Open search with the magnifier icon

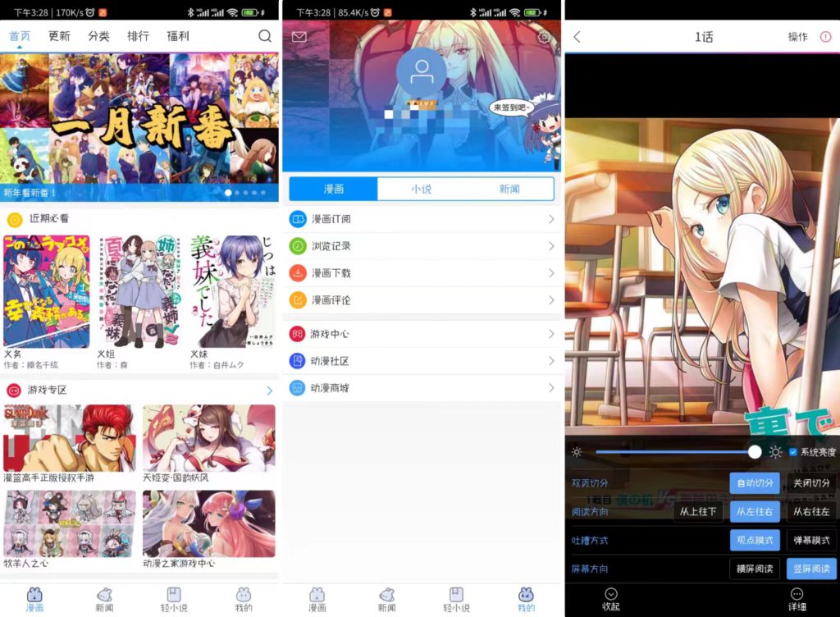pos(265,36)
